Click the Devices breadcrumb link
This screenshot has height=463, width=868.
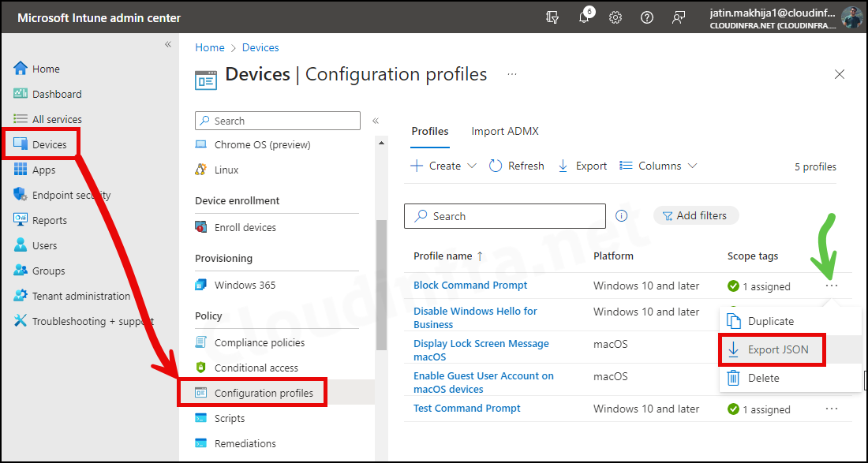[x=260, y=47]
